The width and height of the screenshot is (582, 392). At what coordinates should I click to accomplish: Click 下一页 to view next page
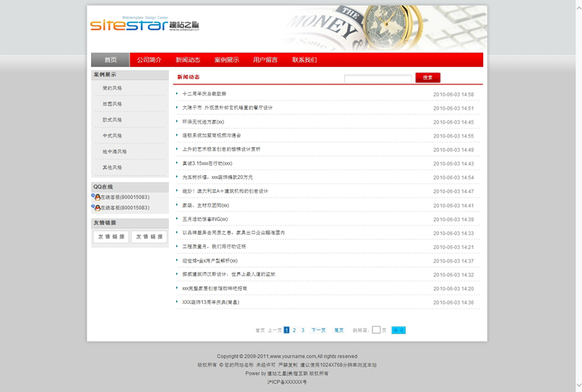[318, 330]
